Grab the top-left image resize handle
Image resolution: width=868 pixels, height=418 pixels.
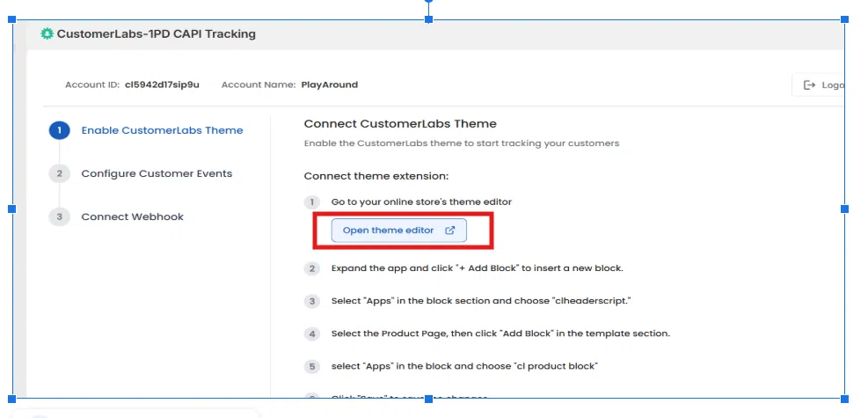click(x=12, y=19)
